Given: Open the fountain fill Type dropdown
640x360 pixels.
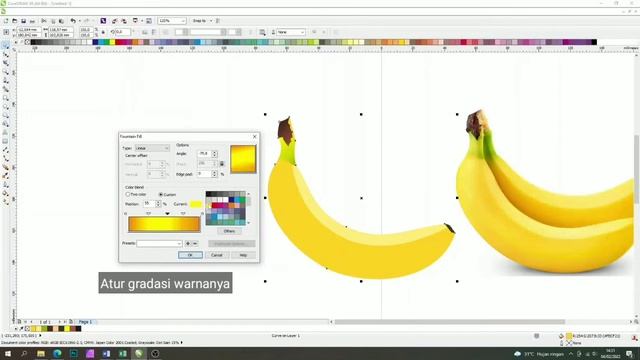Looking at the screenshot, I should coord(152,148).
